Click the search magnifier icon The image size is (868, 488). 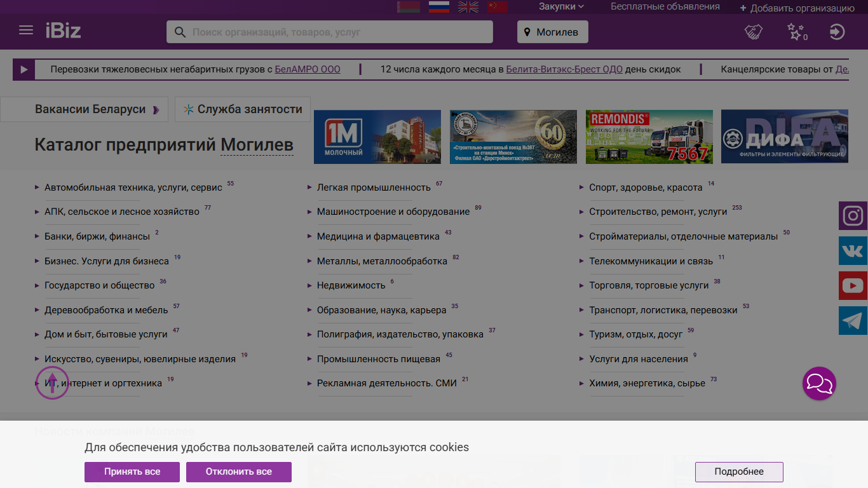coord(180,32)
